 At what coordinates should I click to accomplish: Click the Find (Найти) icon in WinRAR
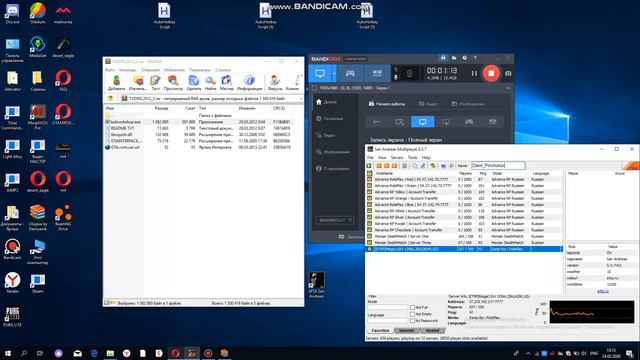pyautogui.click(x=211, y=82)
